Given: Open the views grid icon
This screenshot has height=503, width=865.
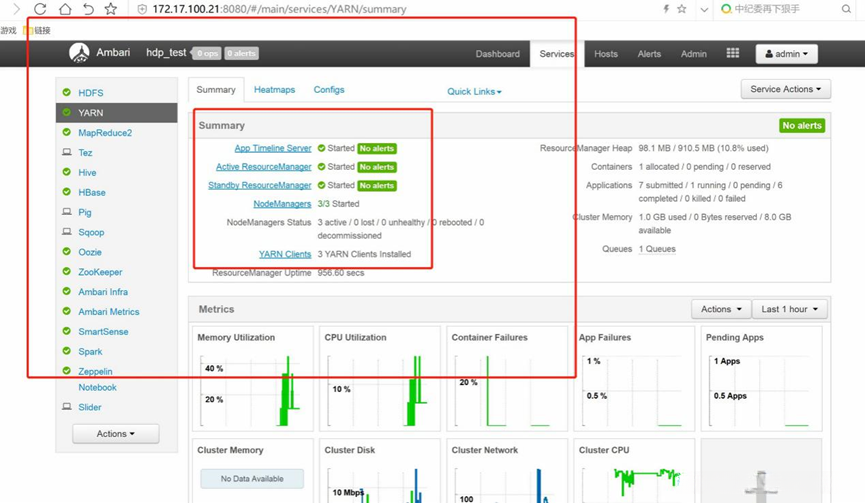Looking at the screenshot, I should (733, 53).
